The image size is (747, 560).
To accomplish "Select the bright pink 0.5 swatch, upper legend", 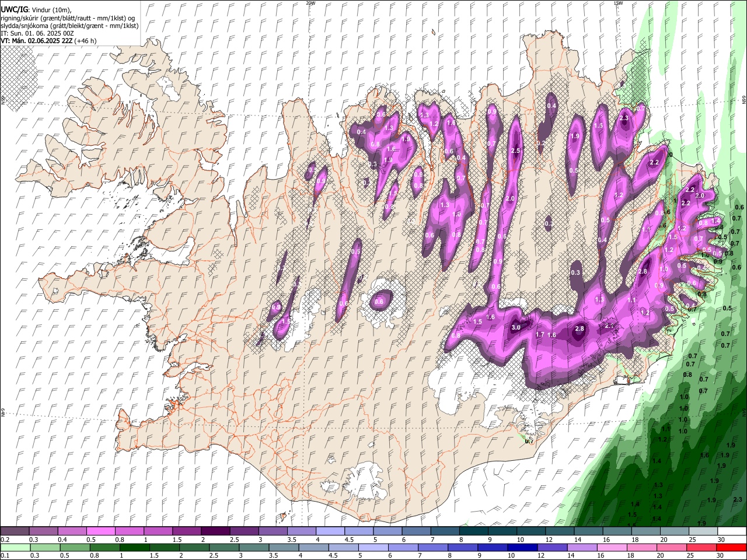I will click(x=101, y=531).
